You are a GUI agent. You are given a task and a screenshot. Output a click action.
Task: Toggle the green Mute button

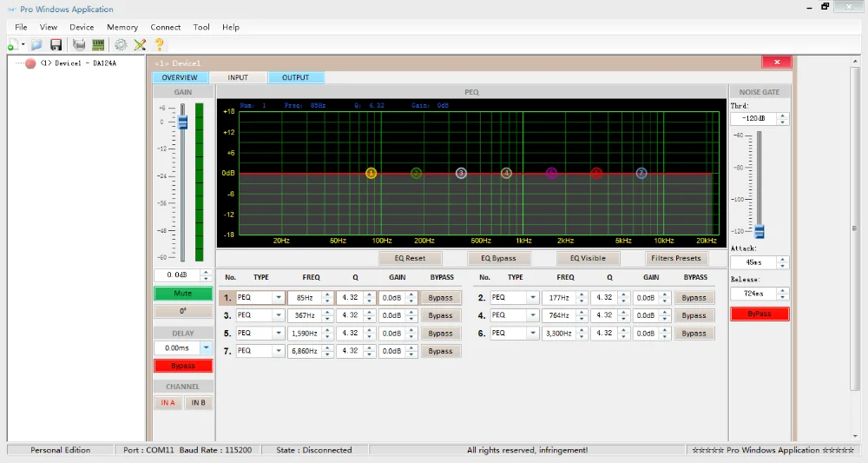pos(182,294)
